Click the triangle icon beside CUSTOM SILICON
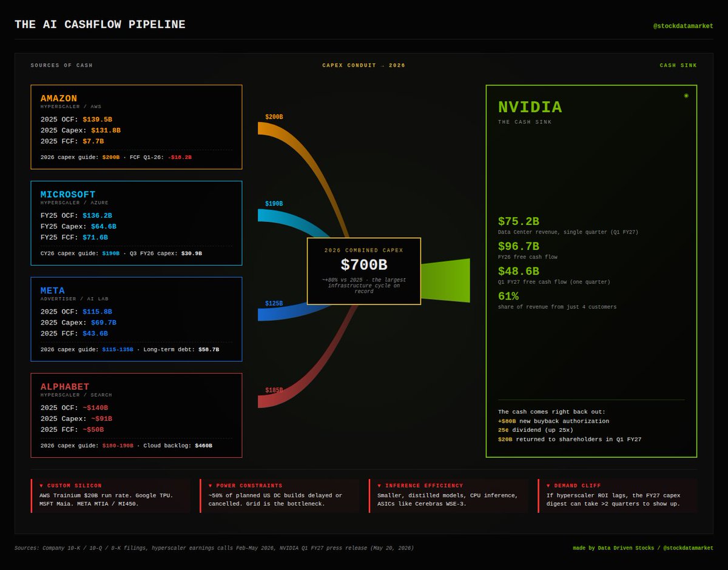Screen dimensions: 728x570 pos(41,486)
